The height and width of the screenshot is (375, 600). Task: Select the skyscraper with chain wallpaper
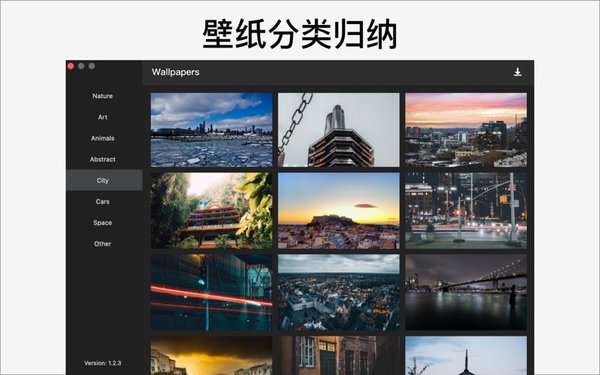pyautogui.click(x=339, y=130)
